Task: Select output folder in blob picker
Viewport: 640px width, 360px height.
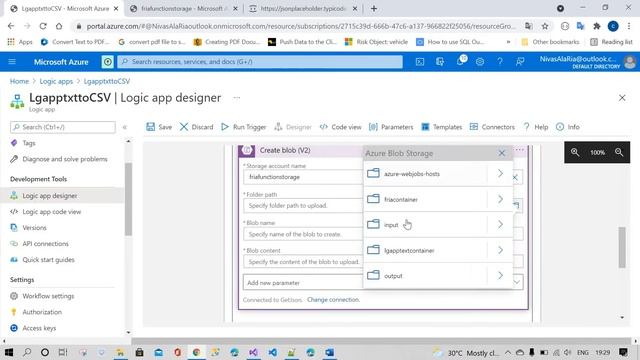Action: point(425,276)
